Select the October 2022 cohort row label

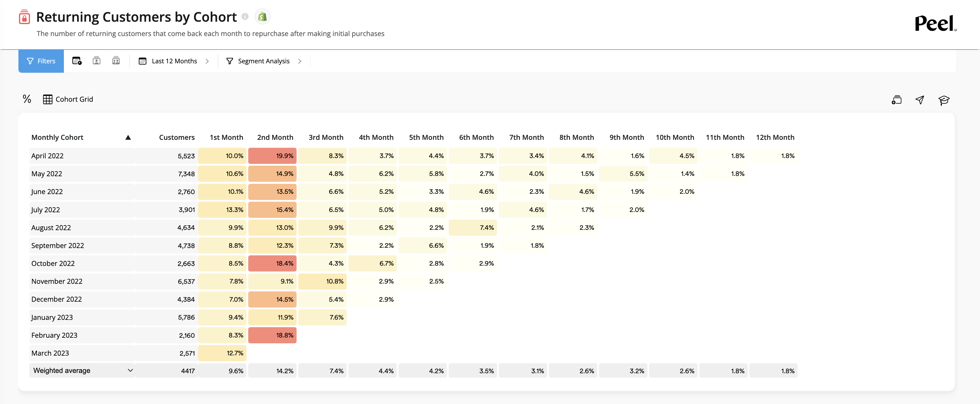[x=53, y=263]
